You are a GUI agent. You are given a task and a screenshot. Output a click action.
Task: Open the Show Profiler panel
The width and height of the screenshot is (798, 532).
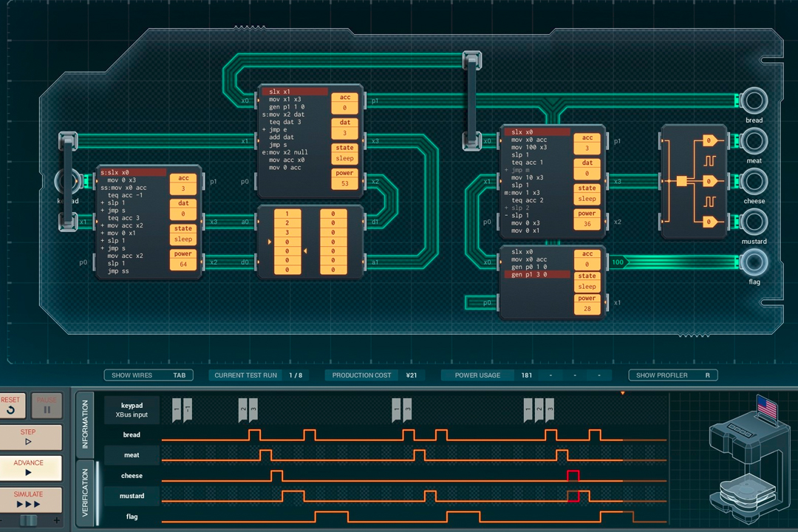673,375
